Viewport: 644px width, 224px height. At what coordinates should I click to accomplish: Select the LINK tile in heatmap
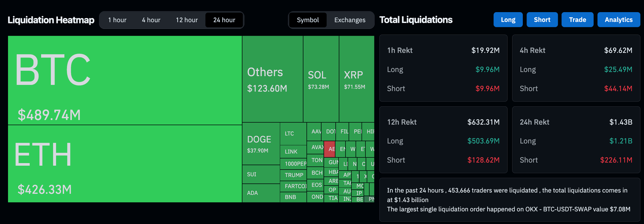point(293,152)
